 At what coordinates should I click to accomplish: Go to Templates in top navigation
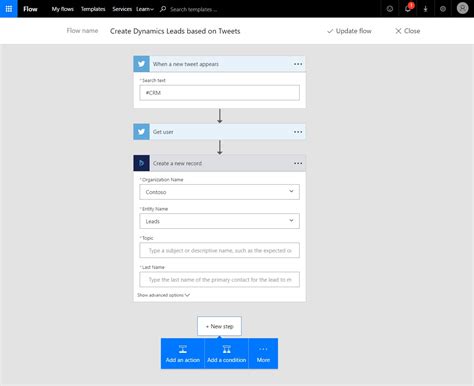click(93, 9)
